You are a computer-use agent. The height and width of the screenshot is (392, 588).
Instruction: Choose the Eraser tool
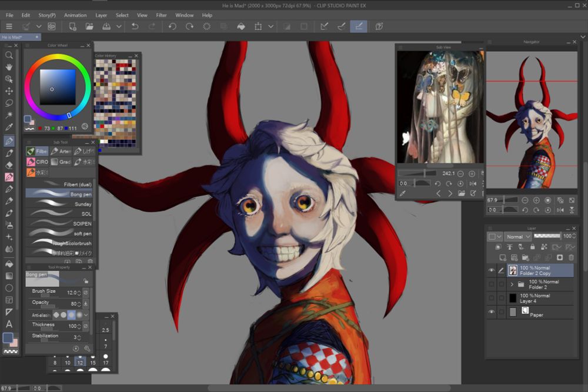[9, 165]
